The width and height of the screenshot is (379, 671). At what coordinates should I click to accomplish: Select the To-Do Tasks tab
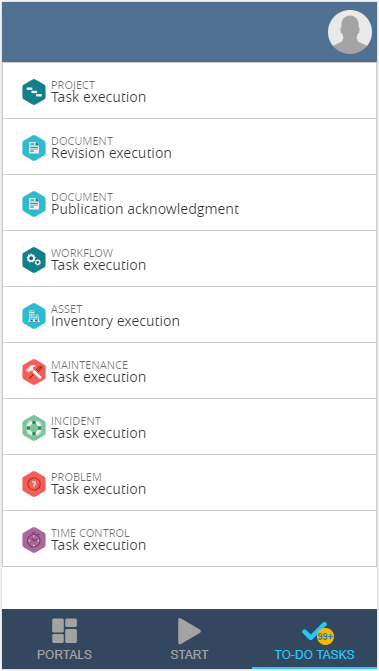point(314,639)
